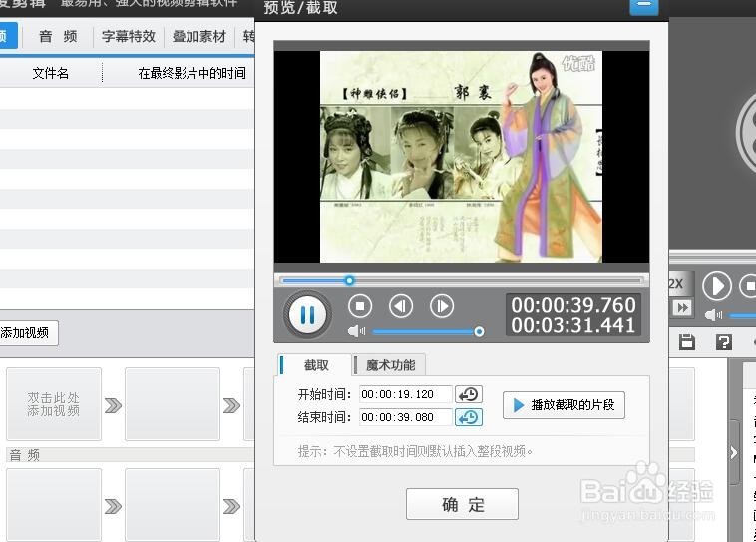Open the 叠加素材 tab in the main window
Screen dimensions: 756x542
[199, 36]
